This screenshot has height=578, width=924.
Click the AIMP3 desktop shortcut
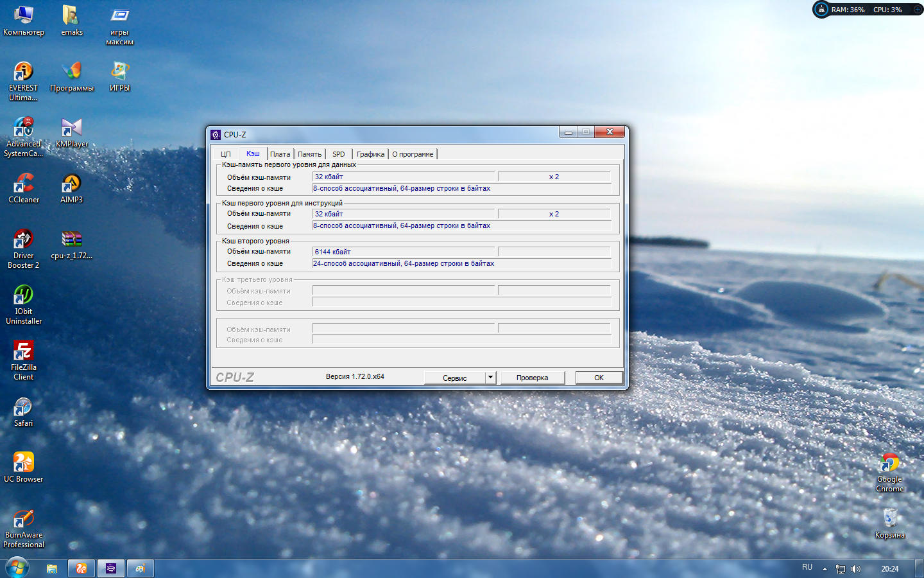pyautogui.click(x=71, y=184)
